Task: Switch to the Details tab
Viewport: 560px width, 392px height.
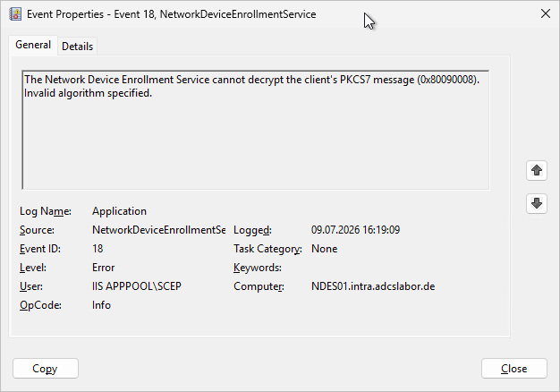Action: 77,47
